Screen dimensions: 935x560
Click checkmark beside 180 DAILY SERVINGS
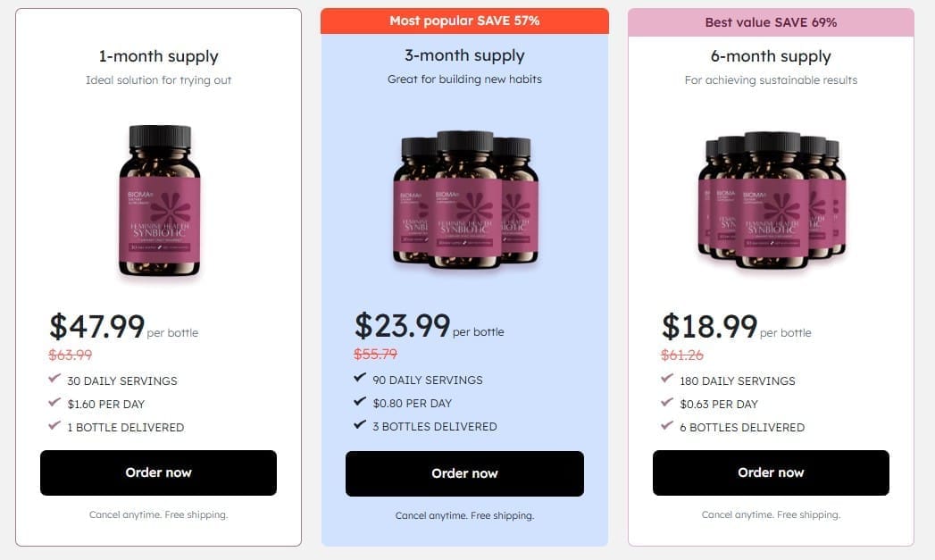(667, 378)
